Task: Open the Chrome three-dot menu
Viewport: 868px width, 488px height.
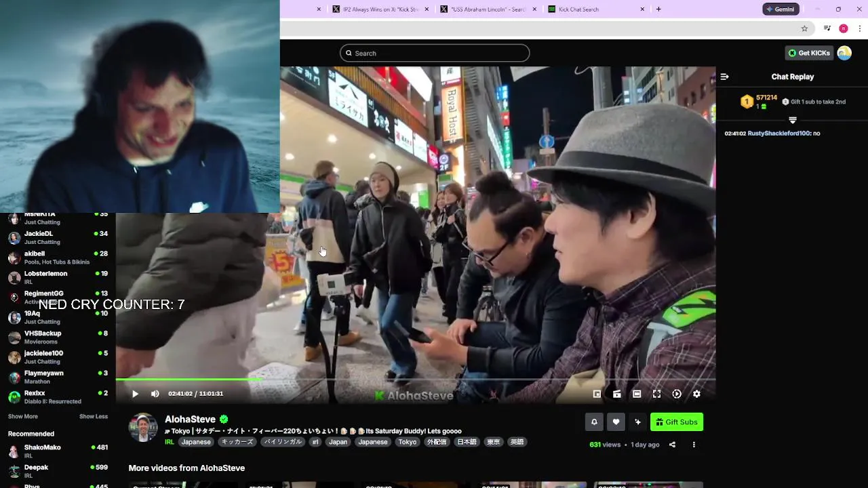Action: pos(860,28)
